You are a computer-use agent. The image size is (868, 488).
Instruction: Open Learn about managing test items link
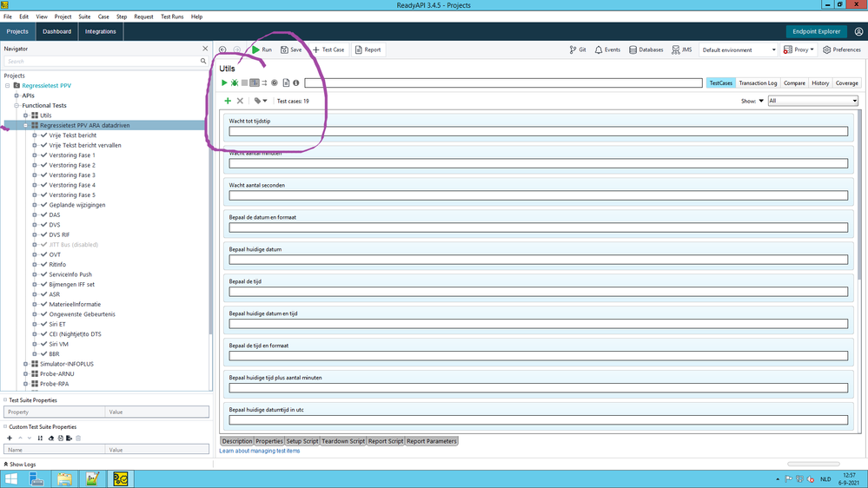point(260,451)
